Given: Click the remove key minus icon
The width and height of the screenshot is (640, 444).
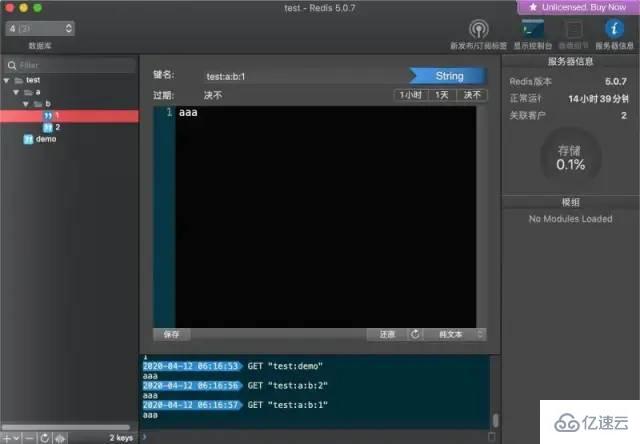Looking at the screenshot, I should coord(28,437).
